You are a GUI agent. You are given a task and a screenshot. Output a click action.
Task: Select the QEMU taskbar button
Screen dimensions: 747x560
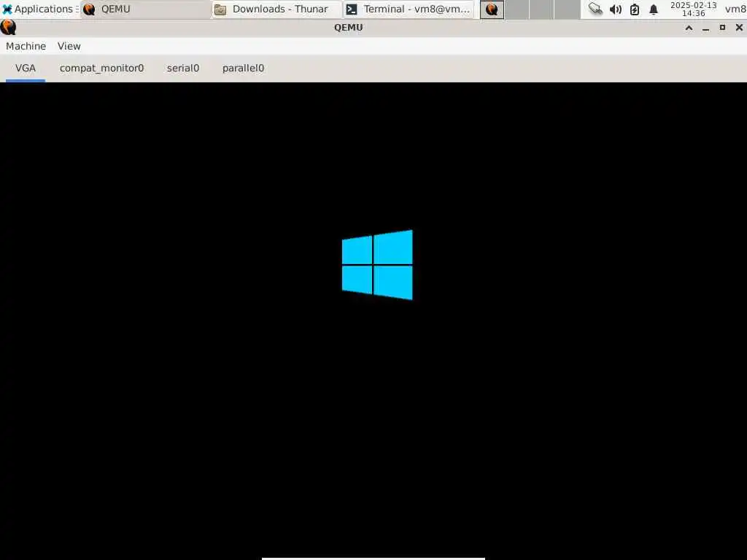145,9
